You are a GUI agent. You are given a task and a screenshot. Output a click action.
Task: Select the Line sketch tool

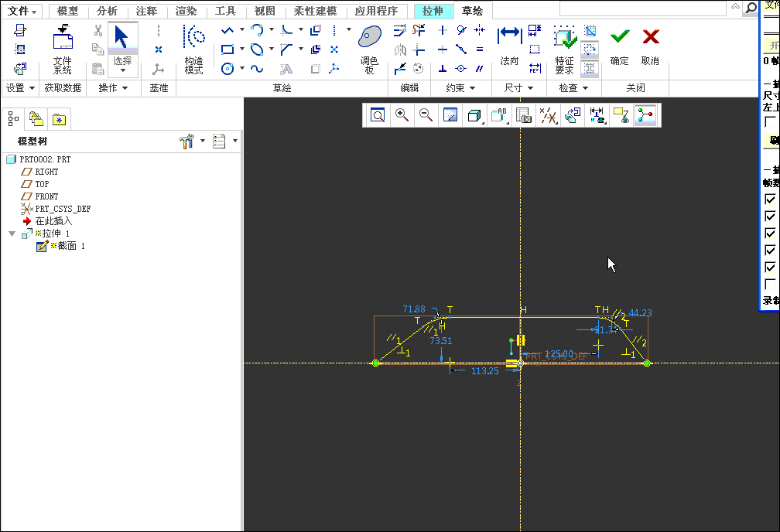click(227, 31)
